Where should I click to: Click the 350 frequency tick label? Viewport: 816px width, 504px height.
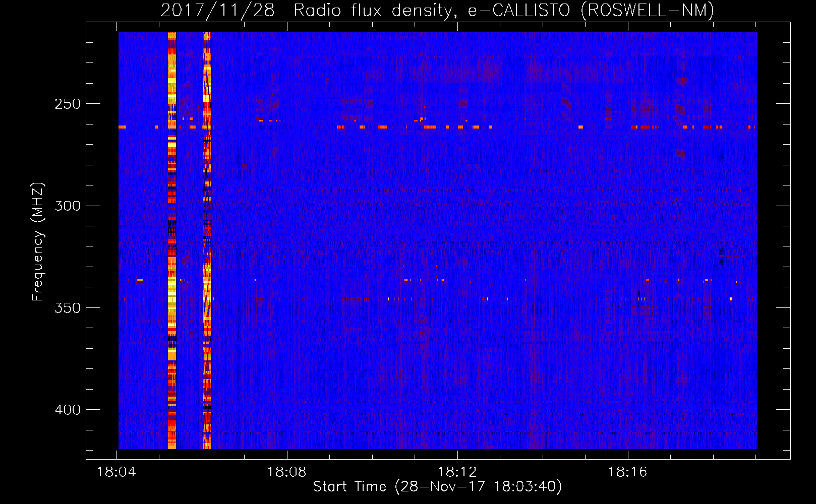click(68, 307)
